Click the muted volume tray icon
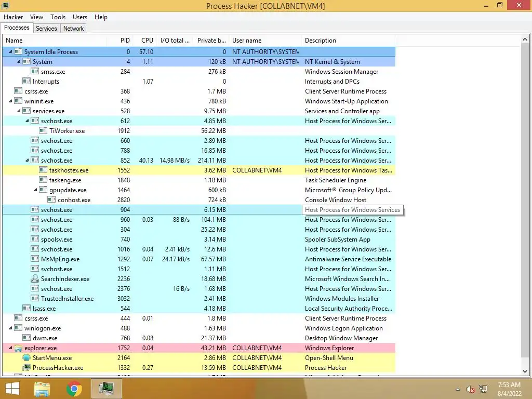This screenshot has width=532, height=399. click(x=470, y=389)
